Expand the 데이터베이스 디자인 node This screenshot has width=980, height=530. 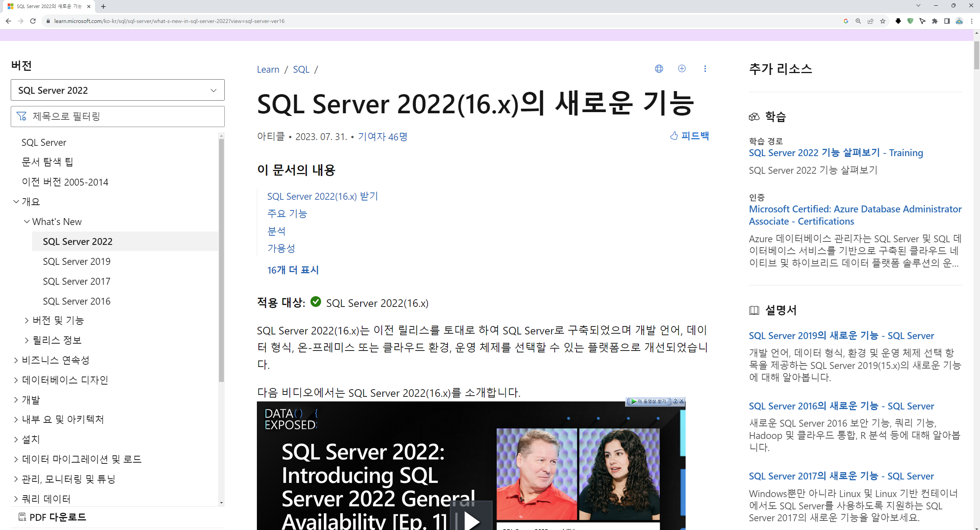point(16,380)
